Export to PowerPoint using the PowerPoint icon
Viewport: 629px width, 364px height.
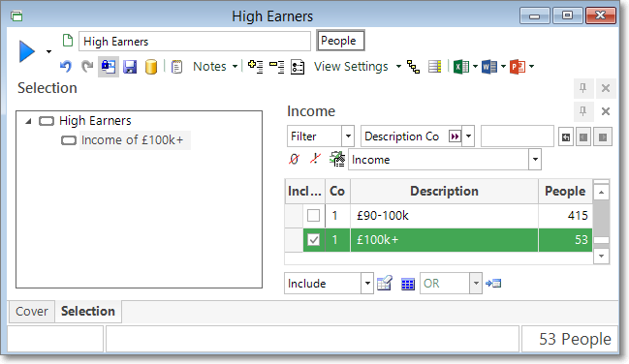518,67
